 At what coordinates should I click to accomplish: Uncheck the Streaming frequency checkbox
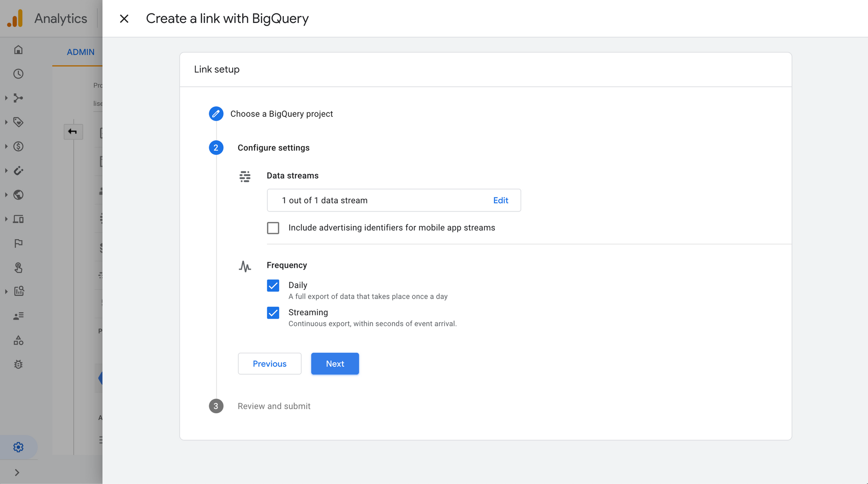click(x=273, y=313)
